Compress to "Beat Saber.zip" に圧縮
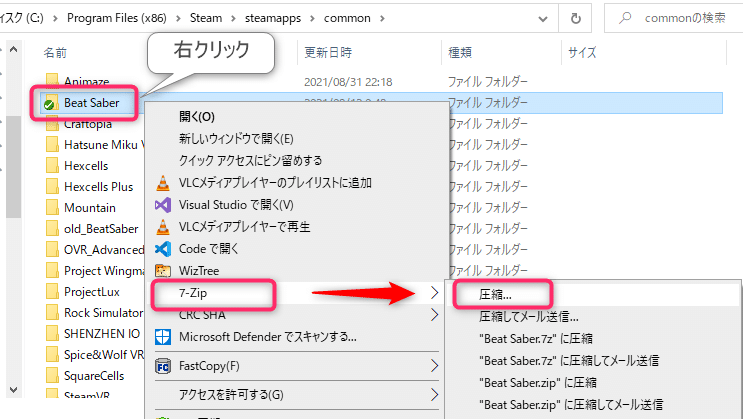The width and height of the screenshot is (743, 419). (538, 383)
